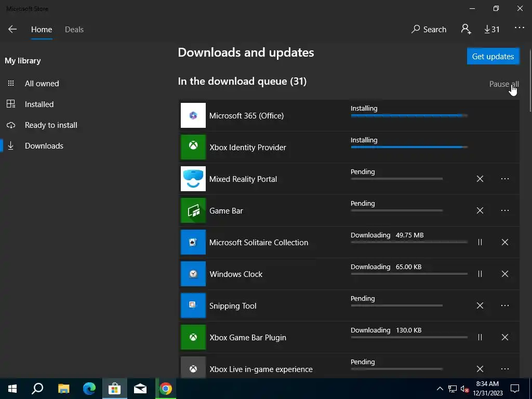Open the Microsoft Solitaire Collection icon

[193, 242]
